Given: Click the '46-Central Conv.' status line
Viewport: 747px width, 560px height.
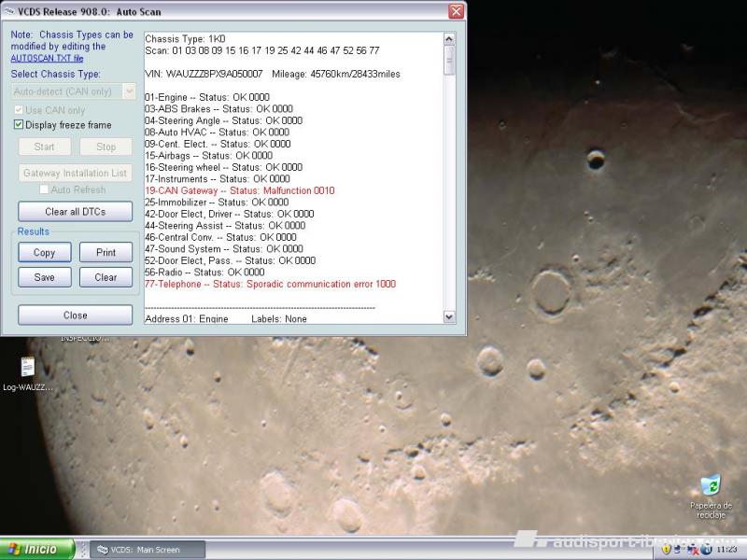Looking at the screenshot, I should (220, 237).
